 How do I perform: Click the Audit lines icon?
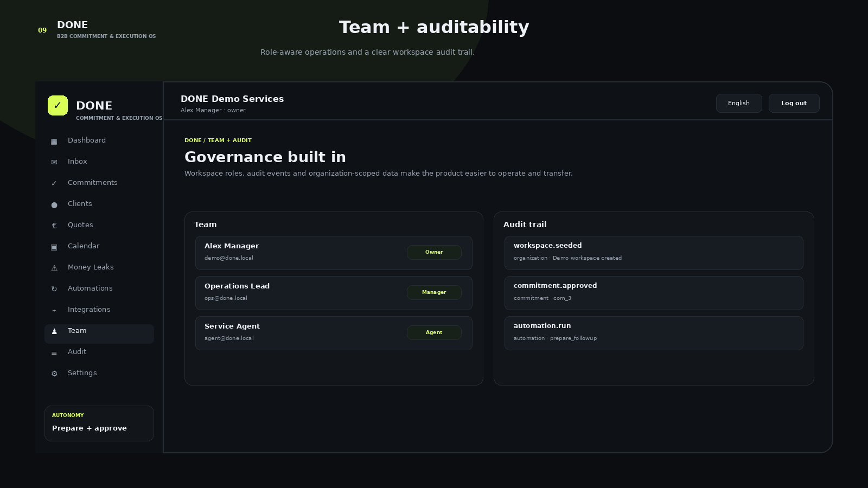54,352
